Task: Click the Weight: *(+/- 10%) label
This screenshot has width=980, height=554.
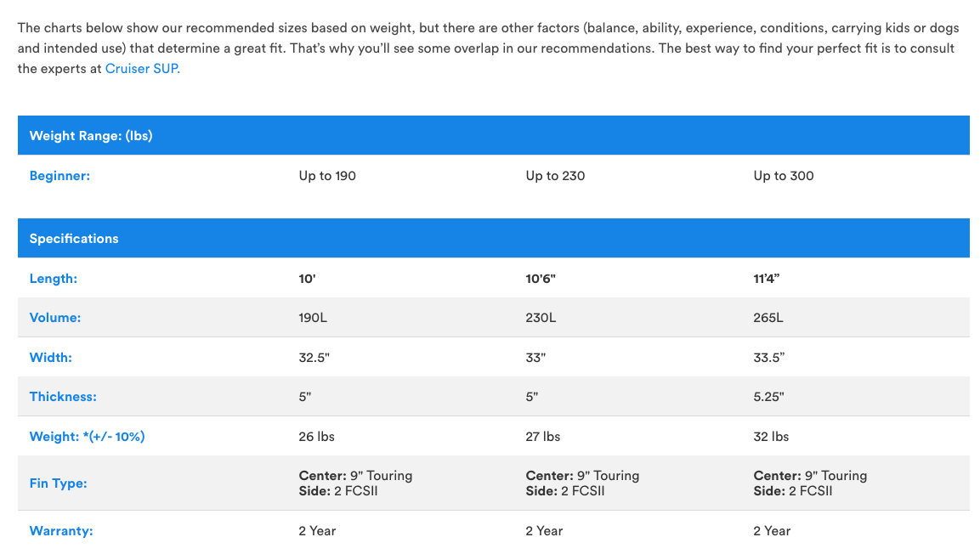Action: tap(87, 437)
